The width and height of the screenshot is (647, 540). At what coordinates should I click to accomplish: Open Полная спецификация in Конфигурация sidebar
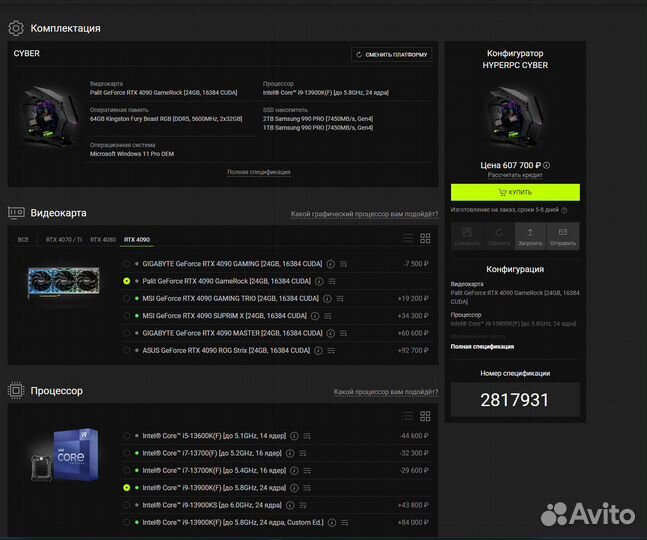[482, 347]
